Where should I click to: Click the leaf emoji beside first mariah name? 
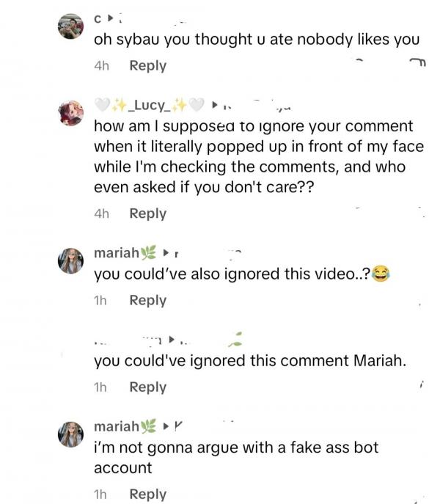point(148,254)
